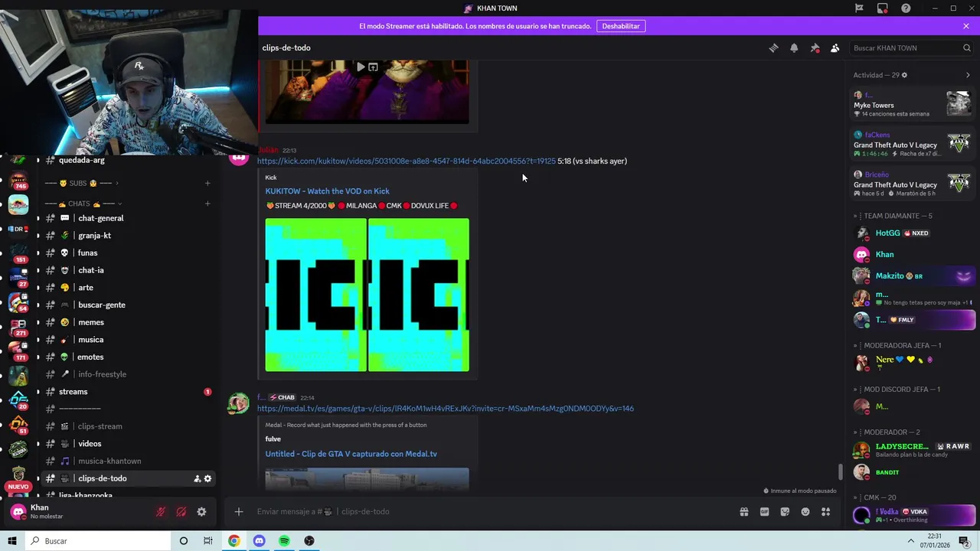Open server with NUEVO badge in sidebar
Image resolution: width=980 pixels, height=551 pixels.
pyautogui.click(x=18, y=476)
